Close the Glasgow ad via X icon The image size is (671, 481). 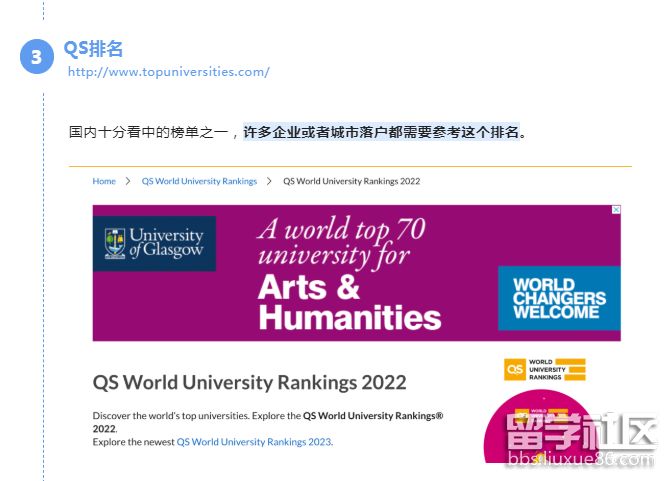point(616,210)
